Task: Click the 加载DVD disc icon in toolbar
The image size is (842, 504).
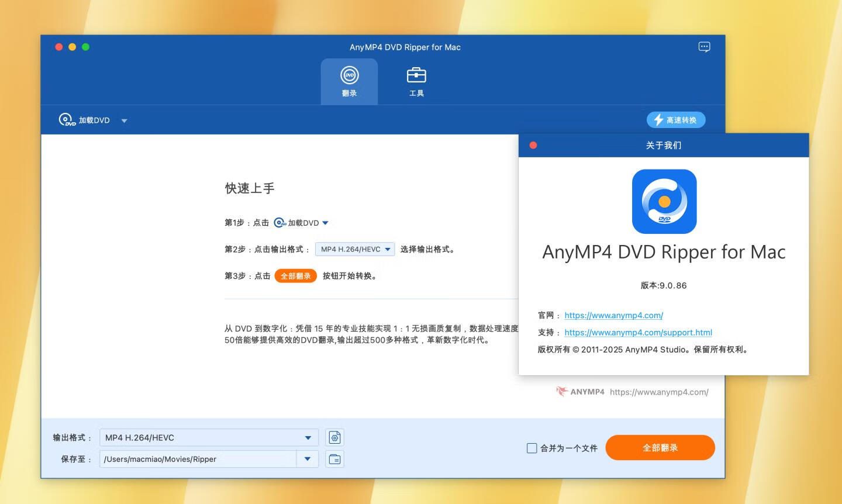Action: click(67, 120)
